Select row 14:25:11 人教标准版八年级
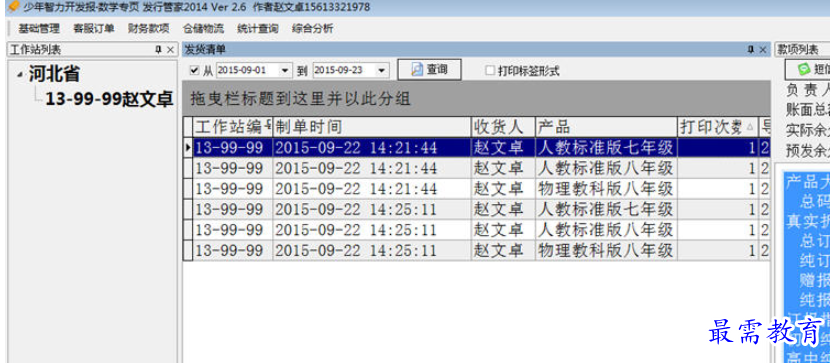The image size is (830, 363). pyautogui.click(x=476, y=230)
